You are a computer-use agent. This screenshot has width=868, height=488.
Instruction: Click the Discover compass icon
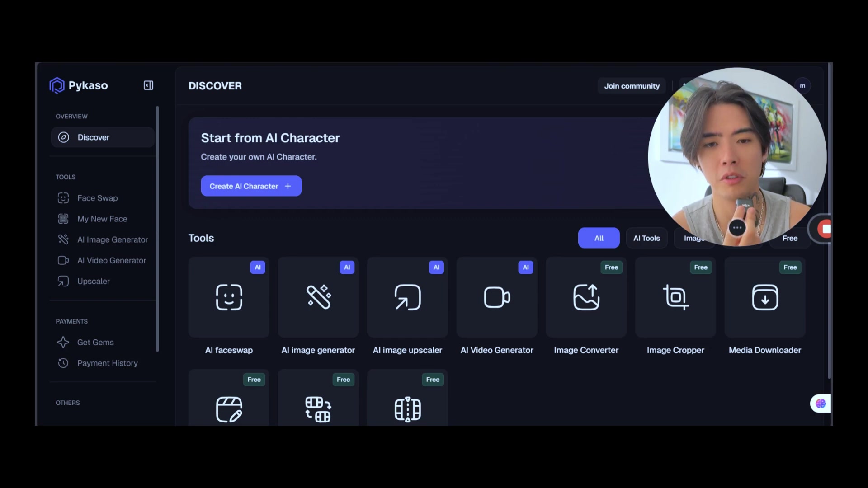[x=64, y=137]
